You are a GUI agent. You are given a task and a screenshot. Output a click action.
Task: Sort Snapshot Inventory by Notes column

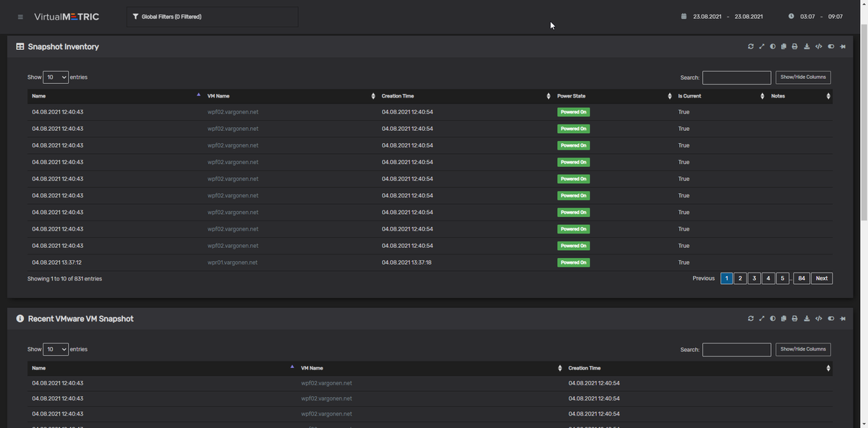click(800, 96)
